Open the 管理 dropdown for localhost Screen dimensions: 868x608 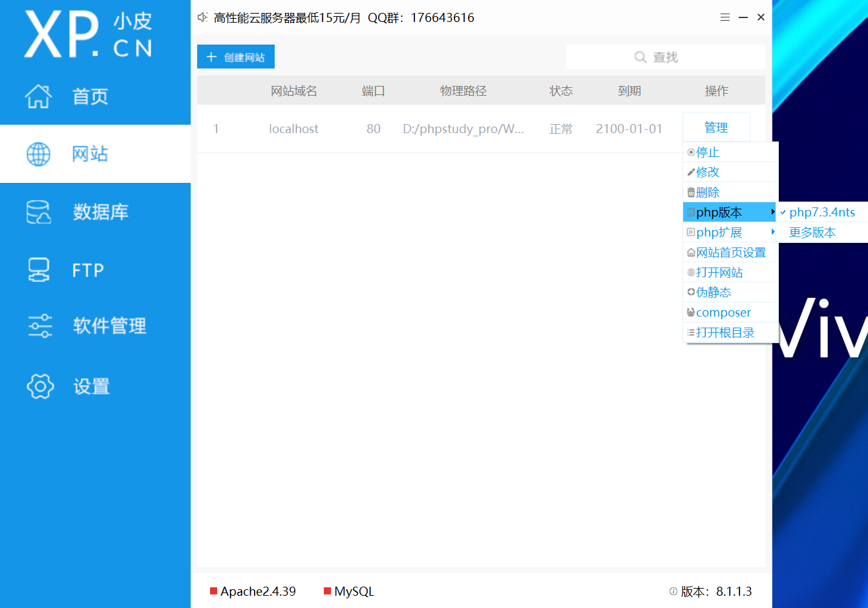[716, 127]
